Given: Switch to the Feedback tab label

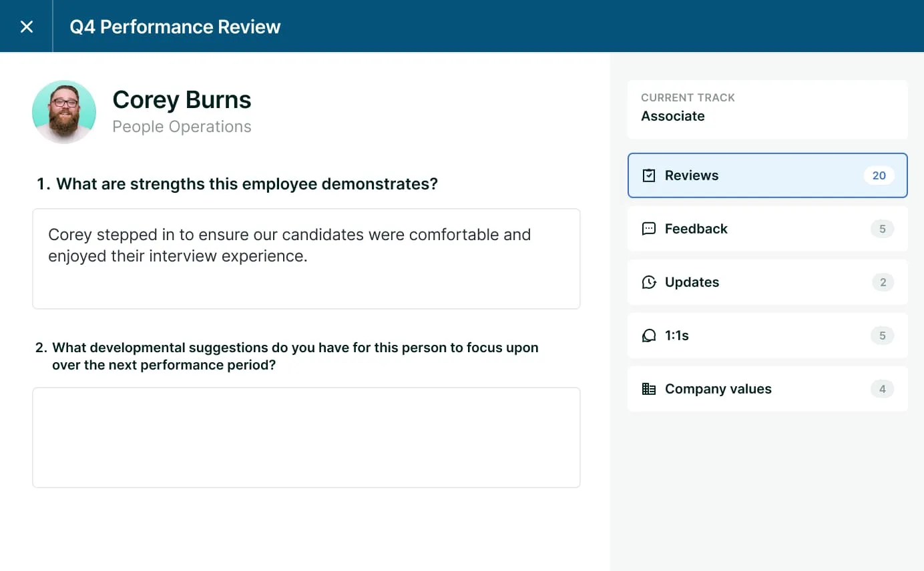Looking at the screenshot, I should pos(696,229).
